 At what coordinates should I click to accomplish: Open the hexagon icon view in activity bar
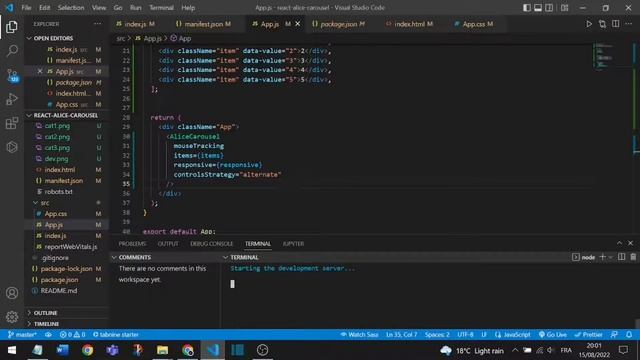point(12,147)
